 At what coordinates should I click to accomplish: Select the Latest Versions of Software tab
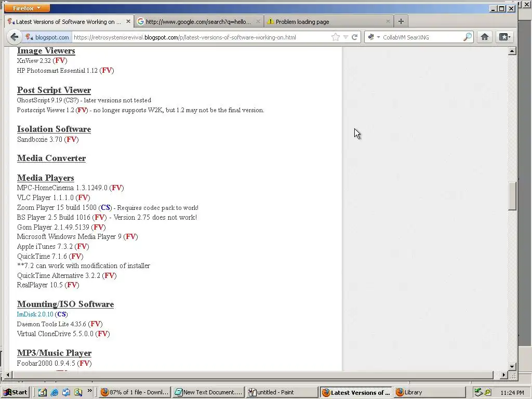tap(69, 21)
